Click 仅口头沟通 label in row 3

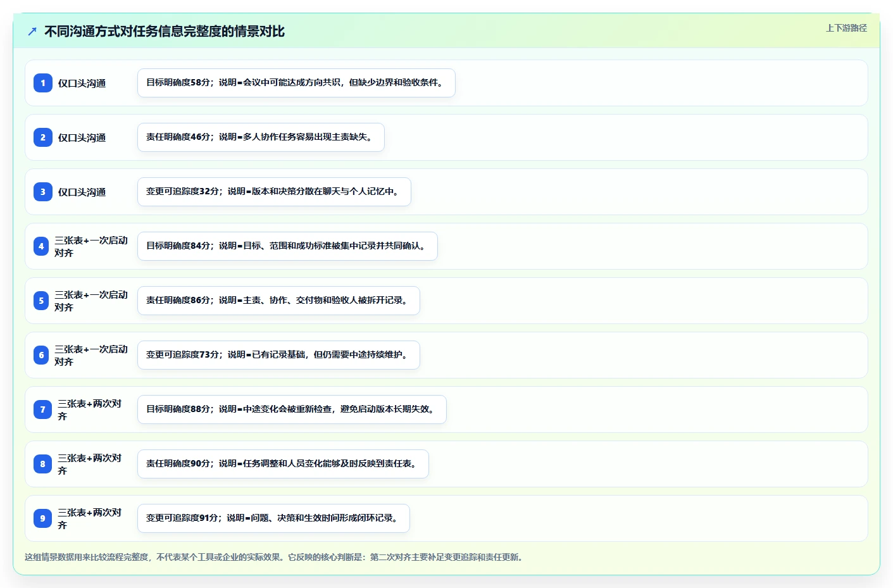[82, 192]
